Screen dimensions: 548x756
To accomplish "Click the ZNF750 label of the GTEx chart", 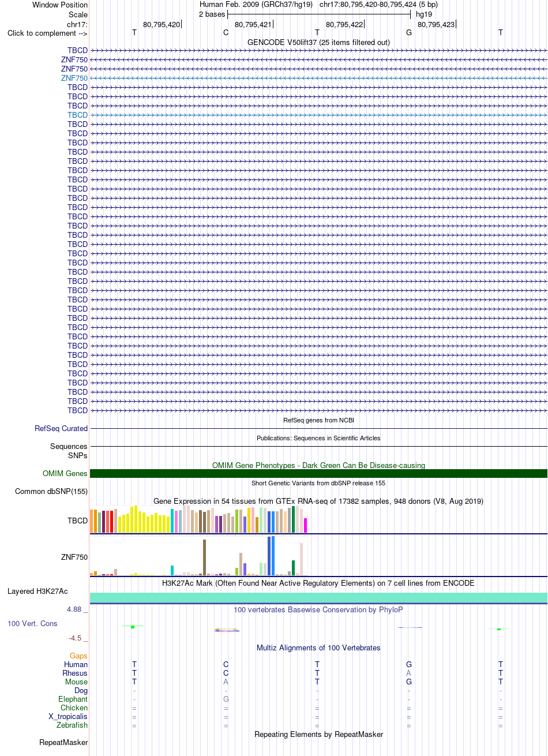I will (x=74, y=557).
